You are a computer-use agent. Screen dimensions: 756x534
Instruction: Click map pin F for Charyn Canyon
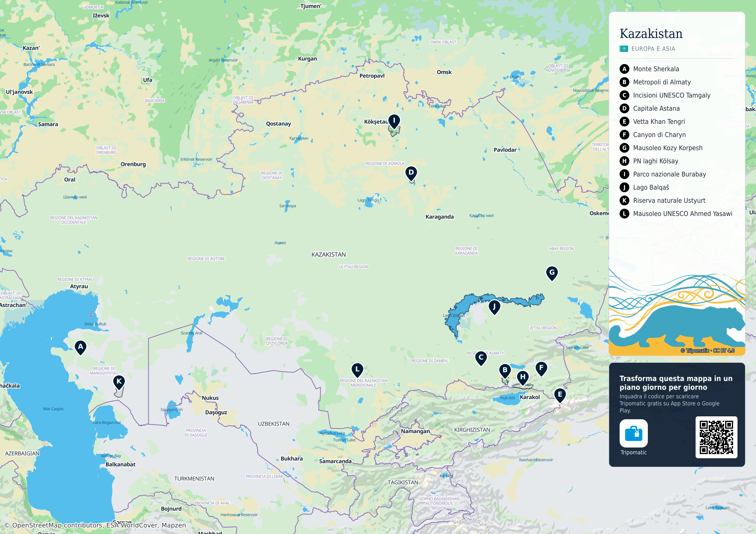[x=541, y=369]
